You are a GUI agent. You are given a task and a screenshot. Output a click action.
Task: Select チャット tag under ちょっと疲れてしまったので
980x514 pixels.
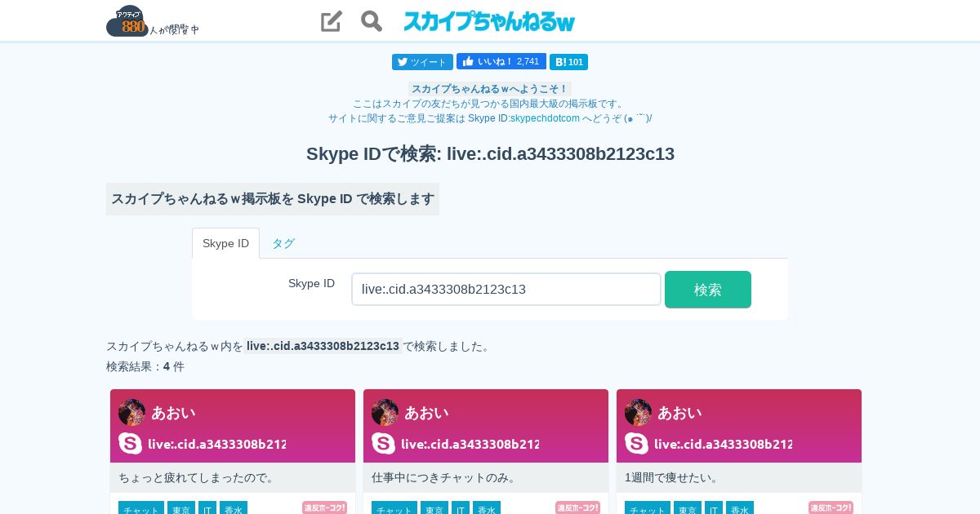141,508
